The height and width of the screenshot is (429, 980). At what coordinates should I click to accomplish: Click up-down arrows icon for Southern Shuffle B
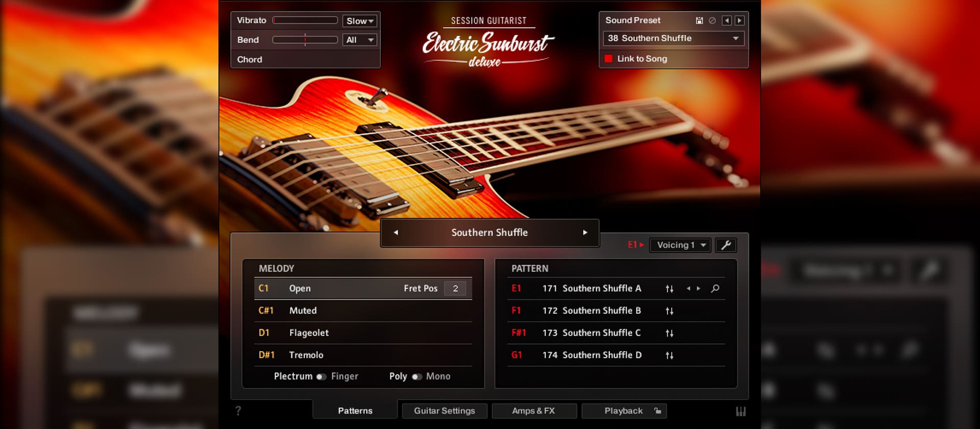669,311
